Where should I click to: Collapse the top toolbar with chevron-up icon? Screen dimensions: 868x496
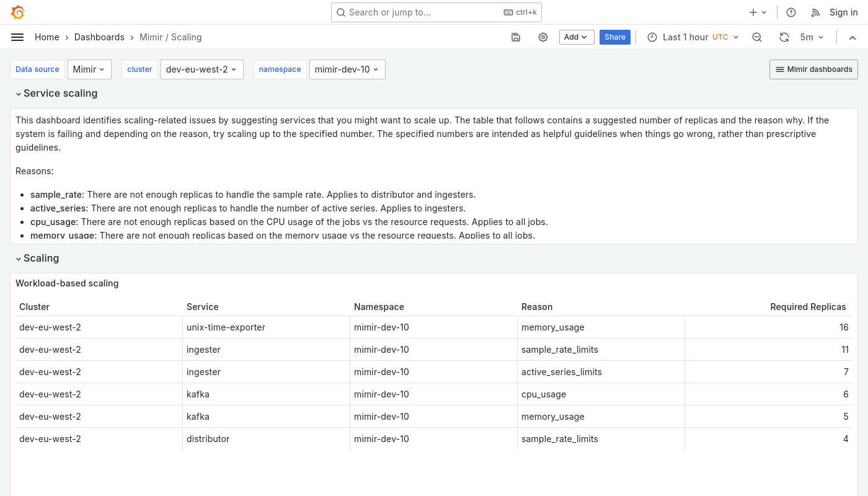click(x=852, y=37)
